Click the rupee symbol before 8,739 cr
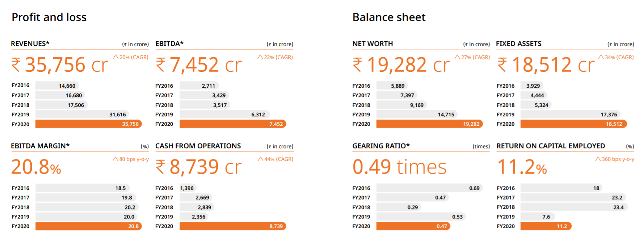644x246 pixels. (x=160, y=167)
